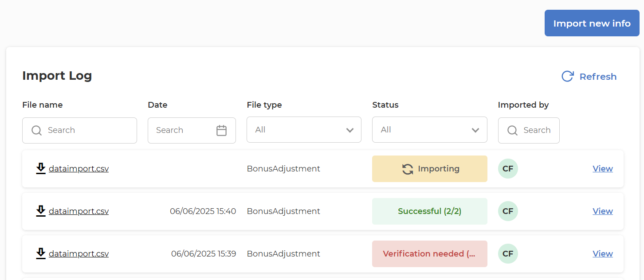Click the date 06/06/2025 15:40
This screenshot has width=644, height=280.
click(x=203, y=211)
